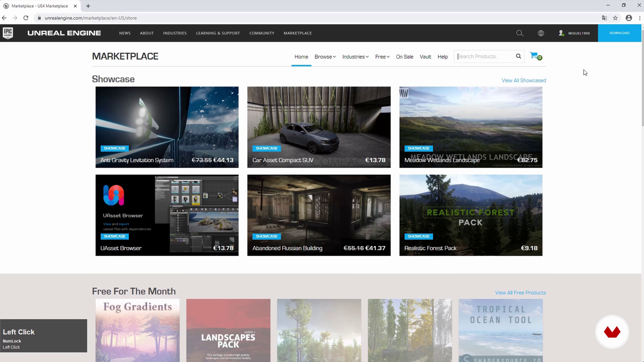Image resolution: width=644 pixels, height=362 pixels.
Task: Open Fog Gradients free product
Action: [138, 330]
